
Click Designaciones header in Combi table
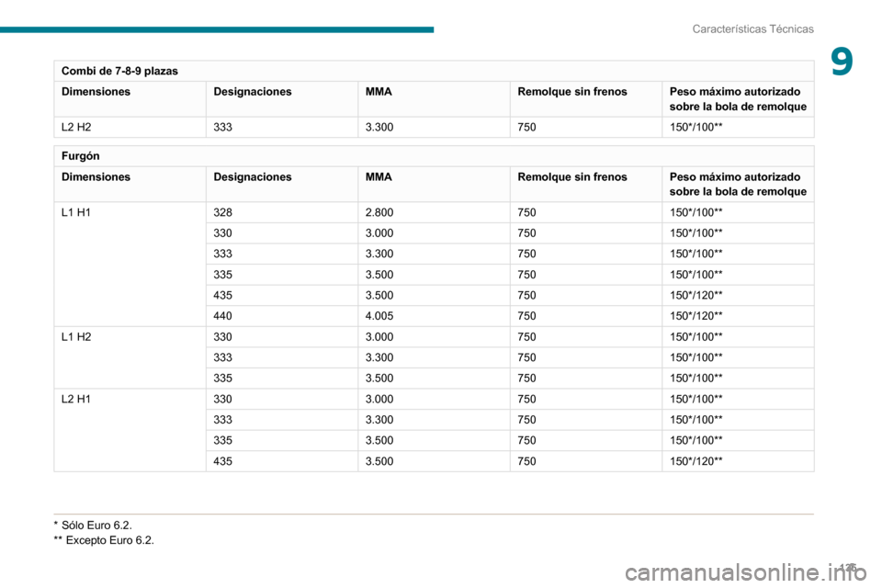click(253, 92)
